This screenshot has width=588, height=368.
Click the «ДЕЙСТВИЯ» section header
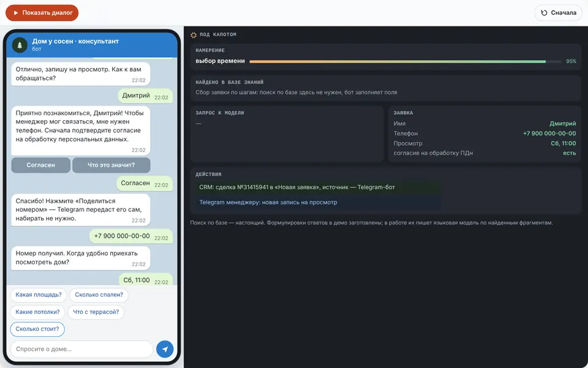click(x=208, y=174)
